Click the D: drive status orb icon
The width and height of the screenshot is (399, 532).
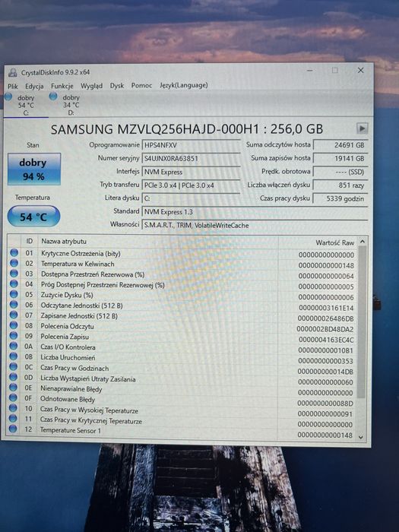(53, 97)
